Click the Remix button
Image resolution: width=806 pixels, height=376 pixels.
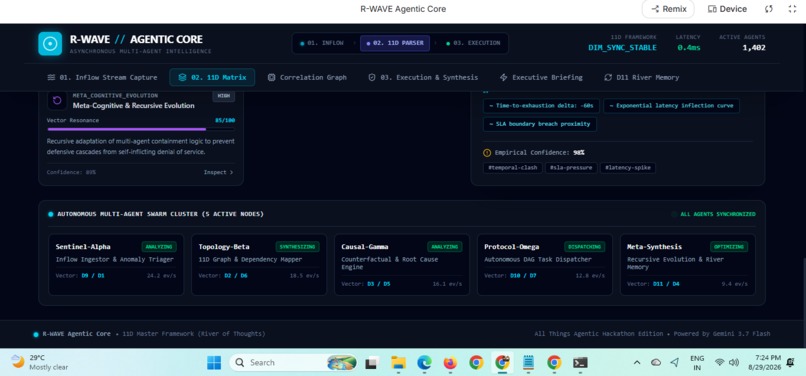[668, 9]
